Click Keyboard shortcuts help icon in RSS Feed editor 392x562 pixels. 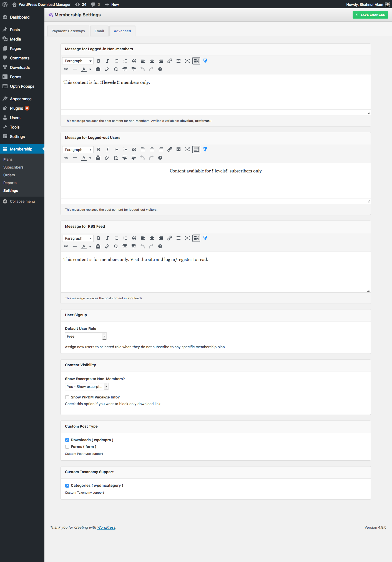click(160, 247)
